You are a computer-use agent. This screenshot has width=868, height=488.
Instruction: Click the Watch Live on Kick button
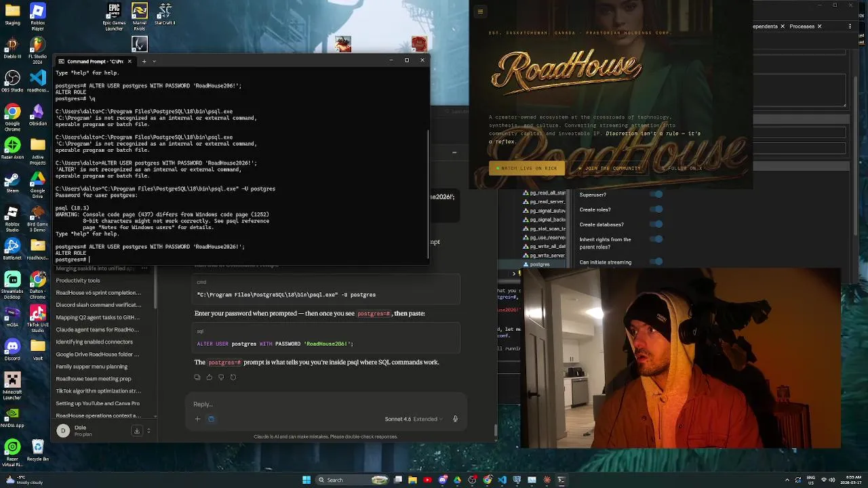(526, 168)
